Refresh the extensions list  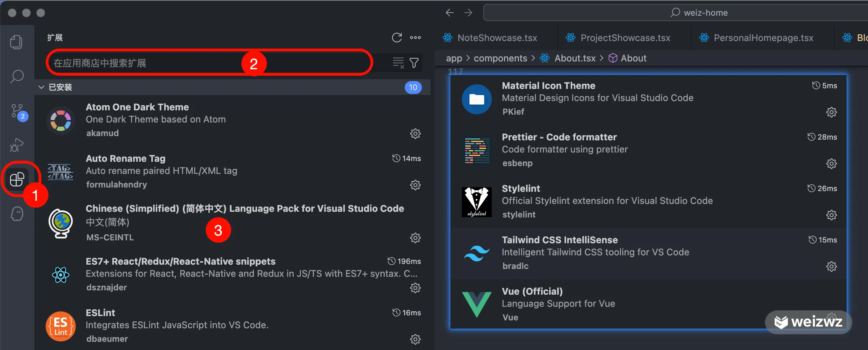pos(397,37)
